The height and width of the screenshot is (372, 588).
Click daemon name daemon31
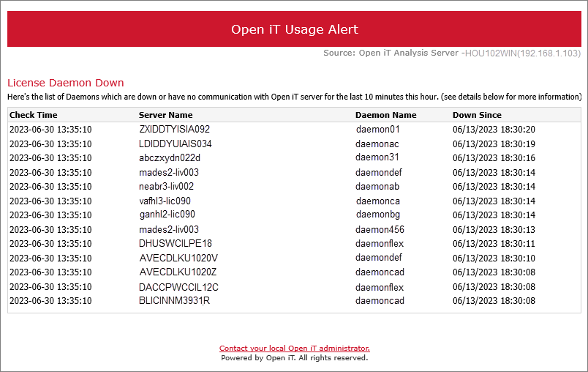point(377,157)
